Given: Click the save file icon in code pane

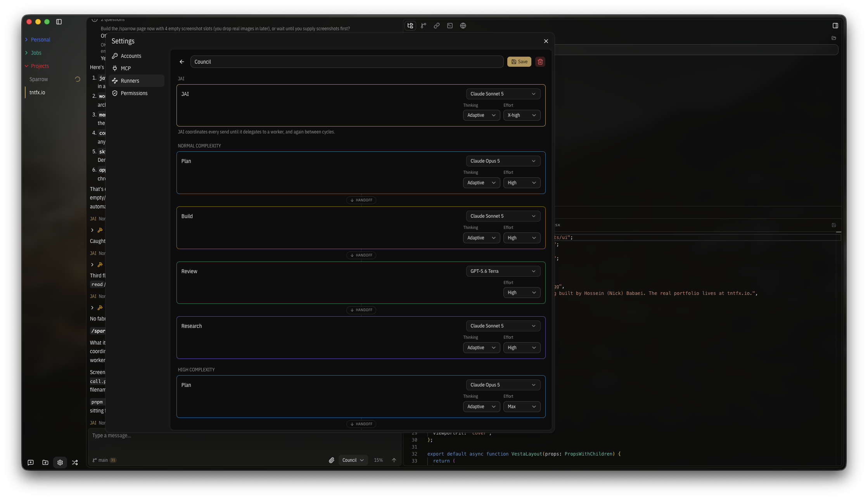Looking at the screenshot, I should (x=834, y=225).
